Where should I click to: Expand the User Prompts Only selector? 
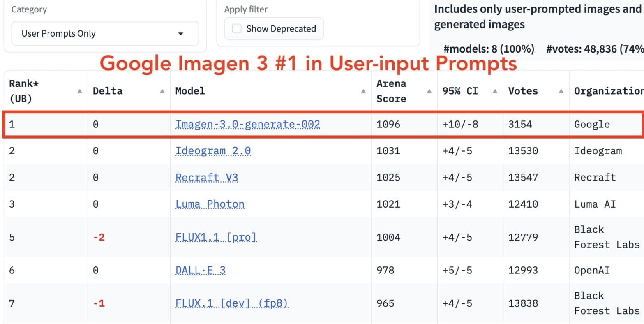pyautogui.click(x=105, y=34)
